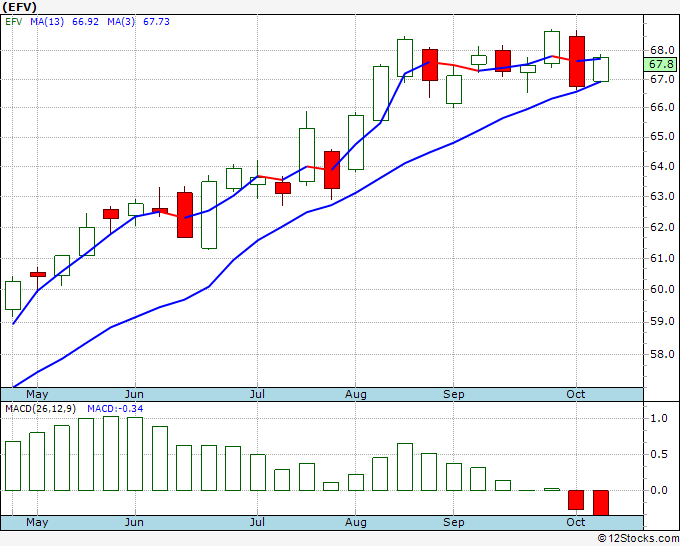Image resolution: width=680 pixels, height=546 pixels.
Task: Select the green EFV legend label
Action: 13,22
